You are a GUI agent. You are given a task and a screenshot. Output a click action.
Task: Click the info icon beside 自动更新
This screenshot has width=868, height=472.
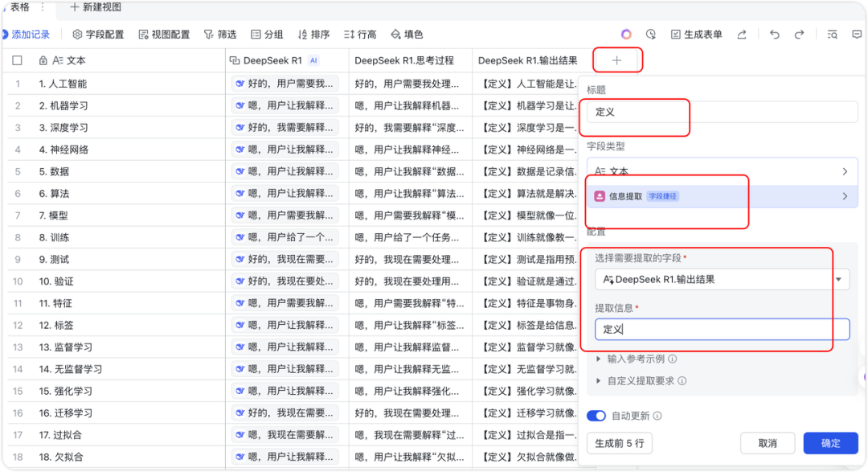coord(657,416)
